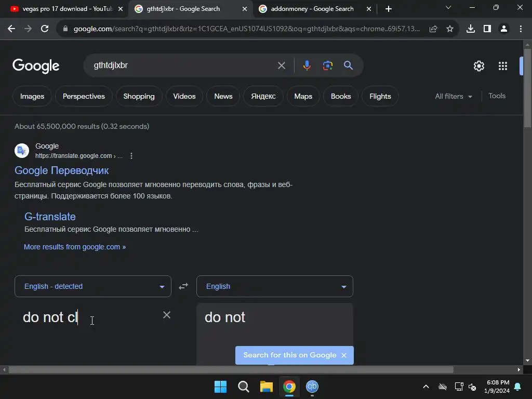Viewport: 532px width, 399px height.
Task: Switch to the Chrome taskbar icon
Action: pos(289,387)
